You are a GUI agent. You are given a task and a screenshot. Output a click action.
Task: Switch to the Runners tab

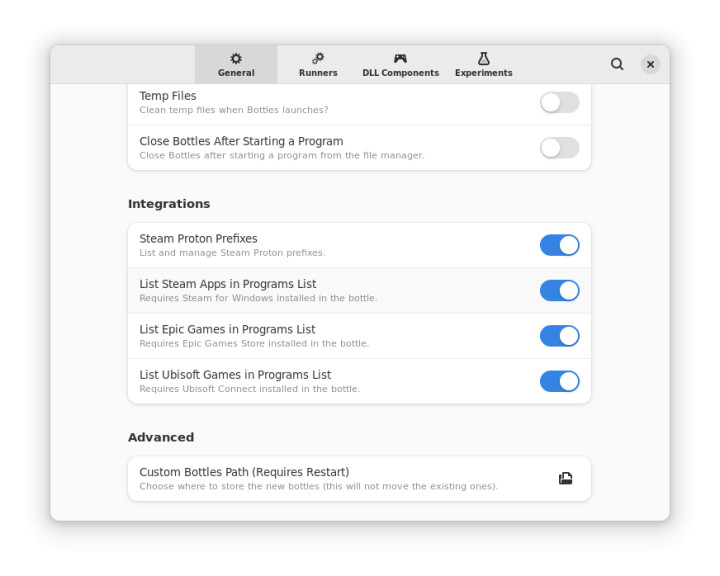click(318, 65)
